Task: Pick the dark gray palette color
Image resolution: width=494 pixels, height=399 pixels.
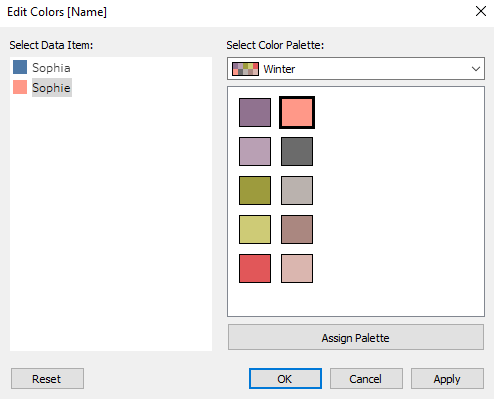Action: 297,151
